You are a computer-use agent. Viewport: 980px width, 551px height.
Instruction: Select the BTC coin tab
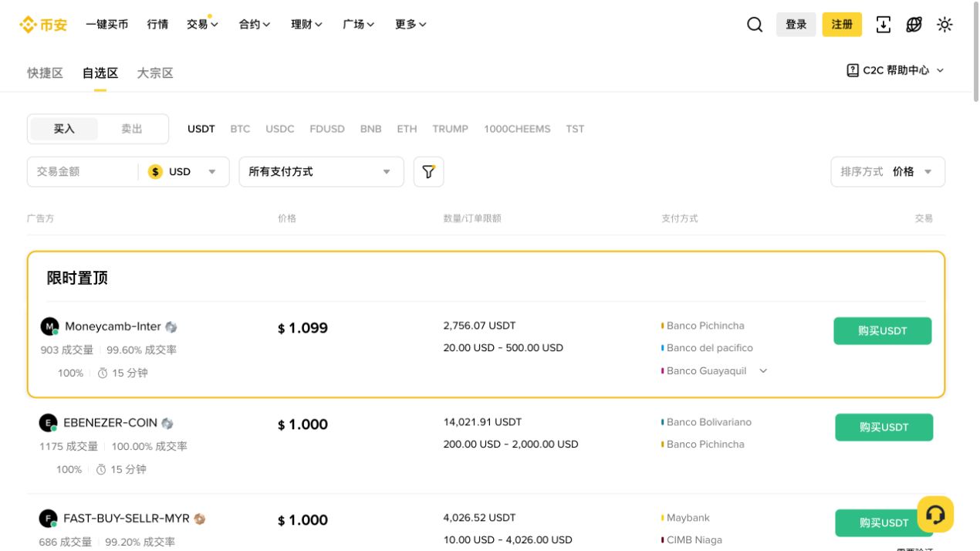[240, 129]
